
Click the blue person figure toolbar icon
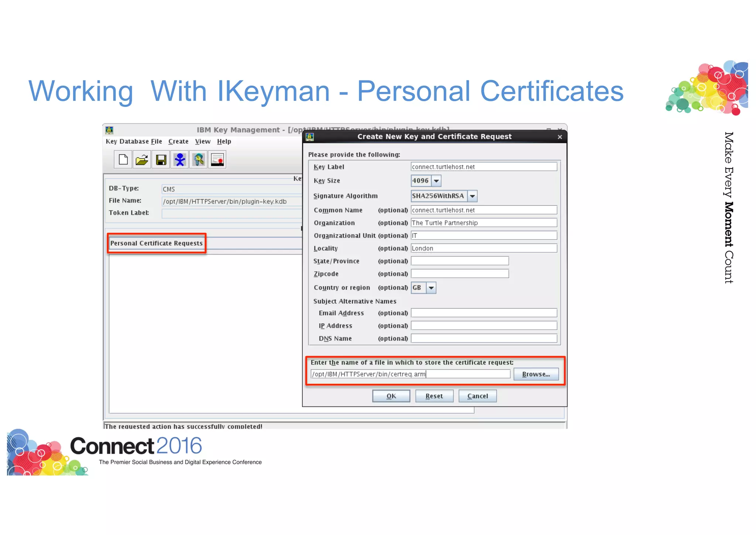pyautogui.click(x=180, y=160)
